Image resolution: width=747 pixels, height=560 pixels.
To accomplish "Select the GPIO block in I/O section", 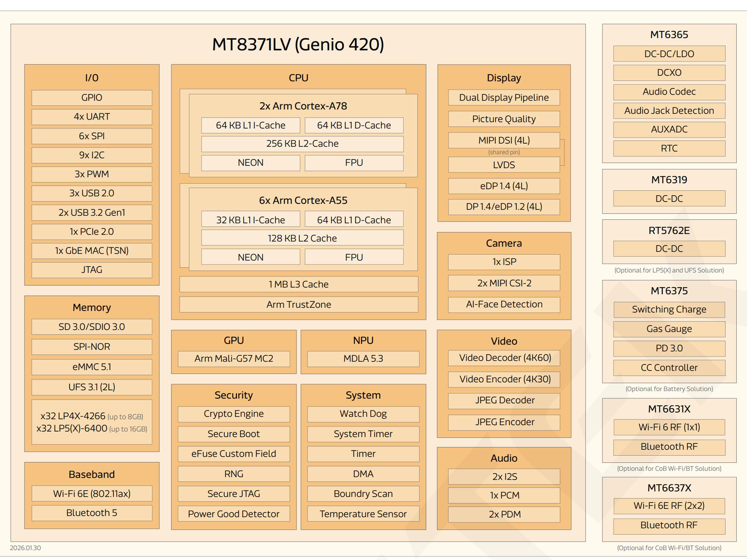I will click(x=91, y=97).
